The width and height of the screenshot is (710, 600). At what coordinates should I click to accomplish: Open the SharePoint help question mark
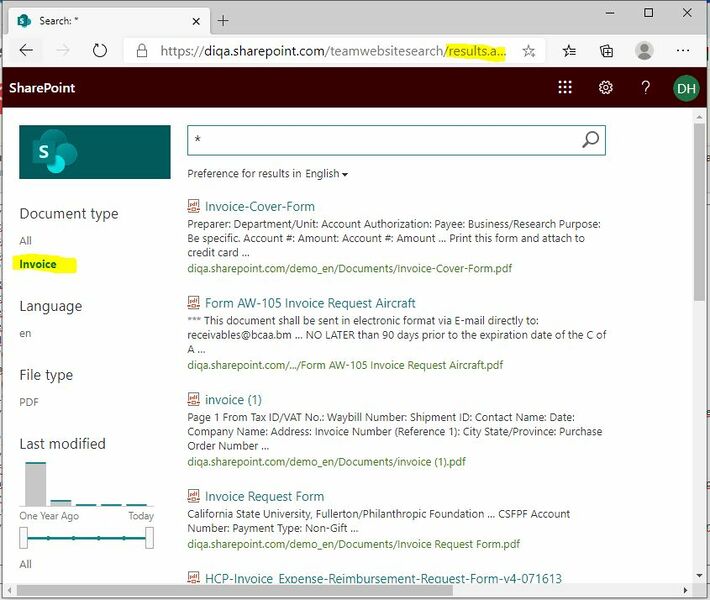pos(646,88)
